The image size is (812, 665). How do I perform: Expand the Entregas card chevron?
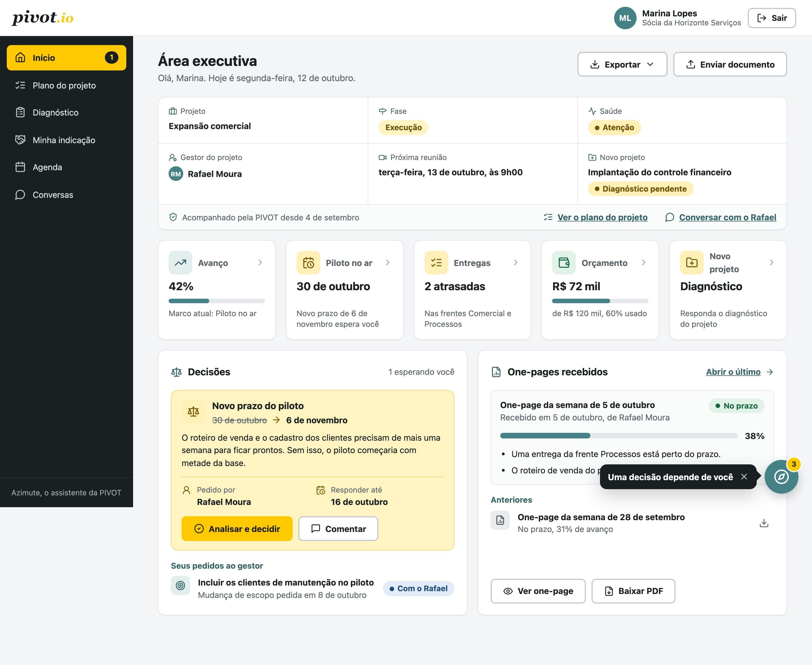[x=516, y=262]
